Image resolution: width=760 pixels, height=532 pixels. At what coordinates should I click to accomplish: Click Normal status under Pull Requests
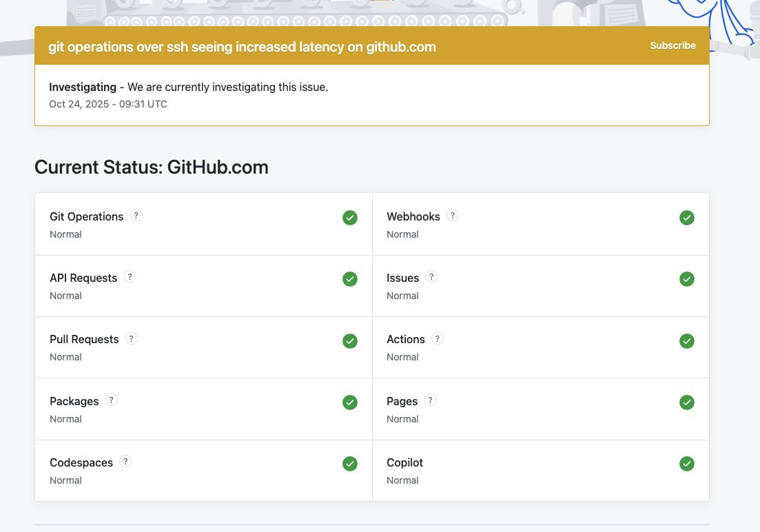65,358
